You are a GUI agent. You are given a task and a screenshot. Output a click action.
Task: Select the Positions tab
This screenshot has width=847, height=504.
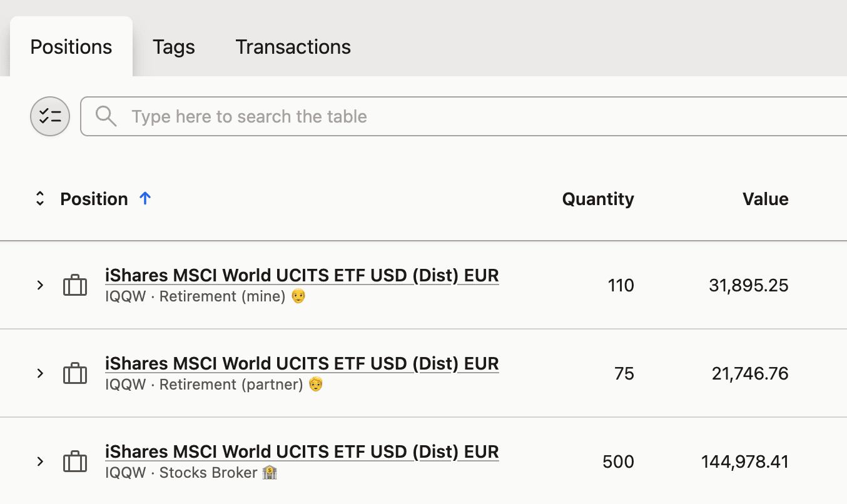(x=71, y=47)
